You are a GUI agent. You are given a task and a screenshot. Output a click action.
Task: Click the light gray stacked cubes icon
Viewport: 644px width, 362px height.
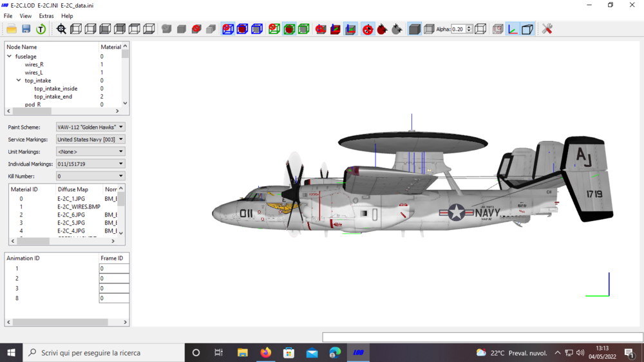(211, 29)
